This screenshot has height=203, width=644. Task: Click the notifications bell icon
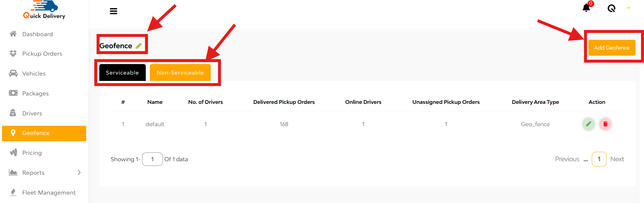[x=586, y=8]
